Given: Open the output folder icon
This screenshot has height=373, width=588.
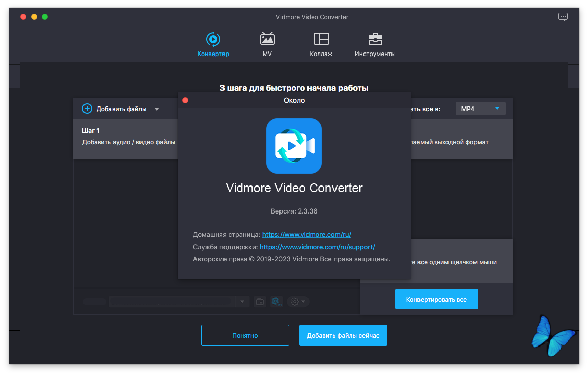Looking at the screenshot, I should click(260, 302).
